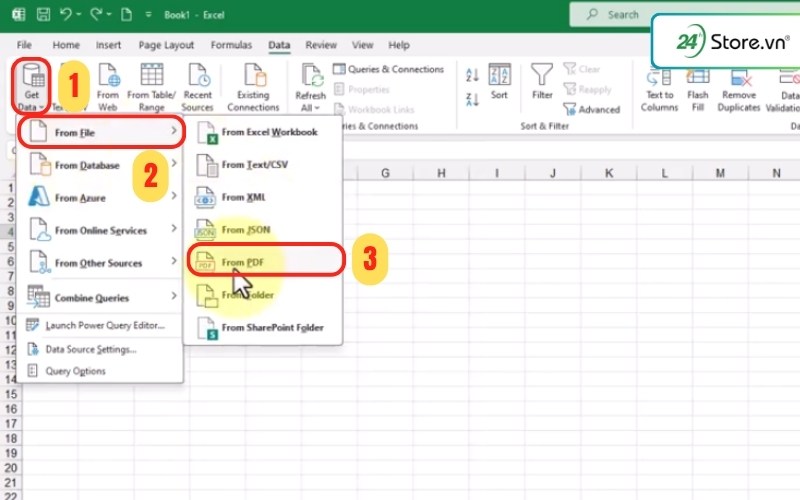Open the Get Data dropdown button
800x500 pixels.
click(31, 86)
